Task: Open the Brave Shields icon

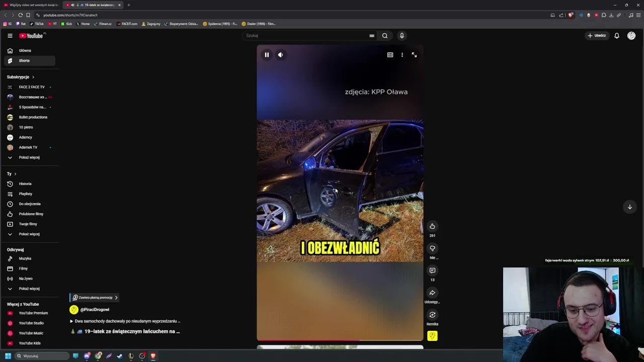Action: coord(570,15)
